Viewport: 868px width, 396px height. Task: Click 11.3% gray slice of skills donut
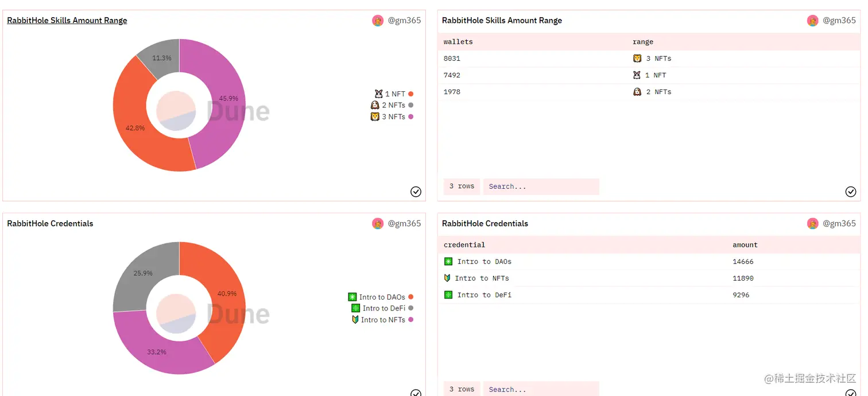click(x=161, y=59)
